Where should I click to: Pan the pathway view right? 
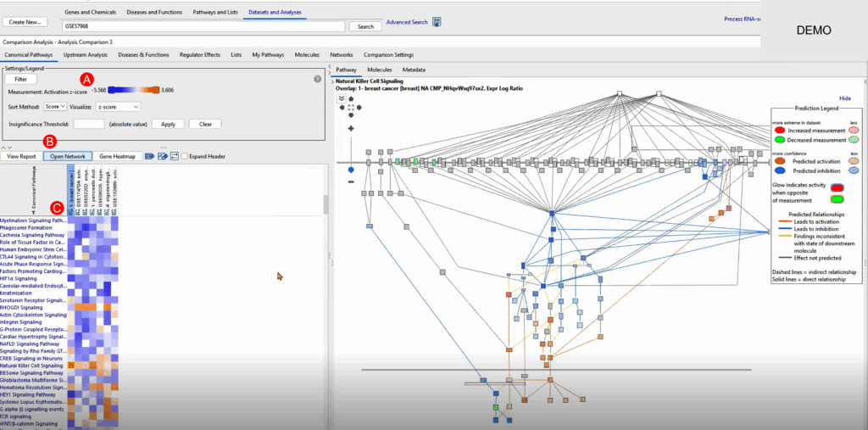click(359, 107)
